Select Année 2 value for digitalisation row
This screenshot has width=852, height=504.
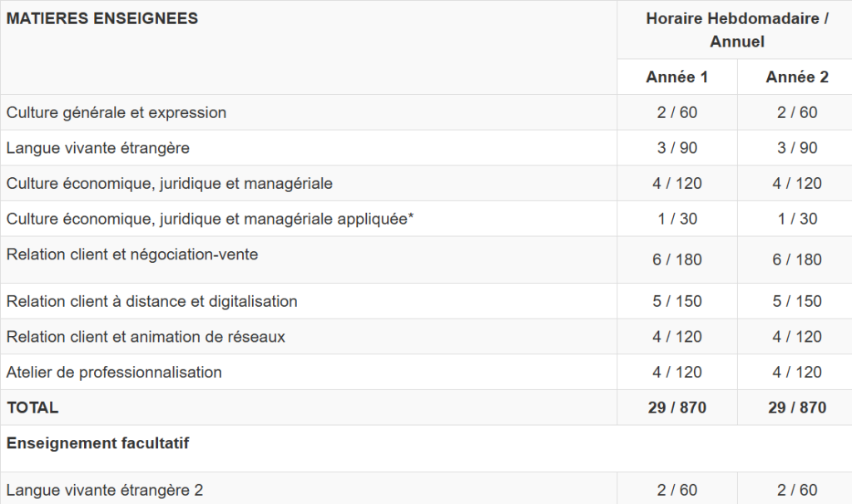tap(796, 301)
